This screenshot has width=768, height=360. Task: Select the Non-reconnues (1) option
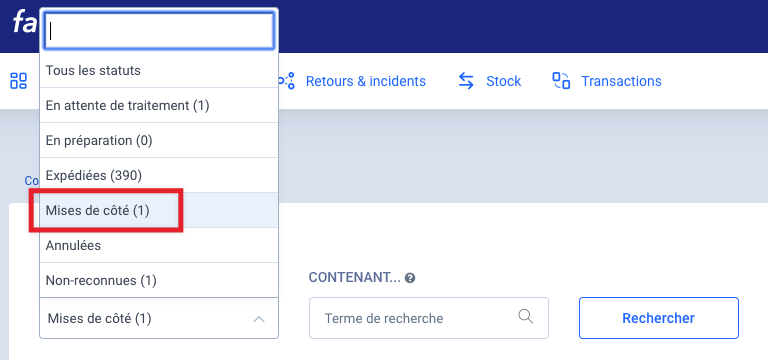(x=159, y=280)
